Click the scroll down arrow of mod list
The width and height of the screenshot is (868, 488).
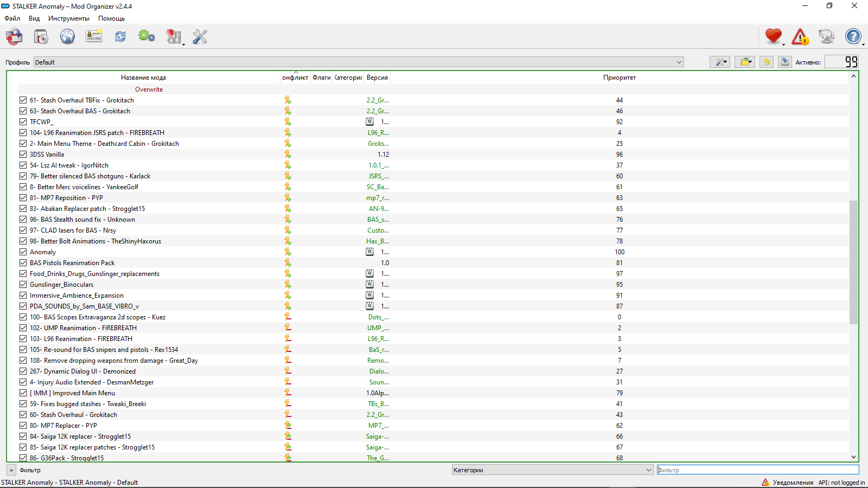[x=853, y=457]
